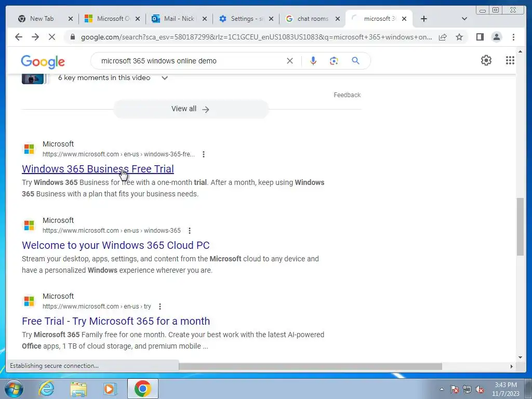This screenshot has height=399, width=532.
Task: Close the Microsoft Office tab
Action: coord(138,19)
